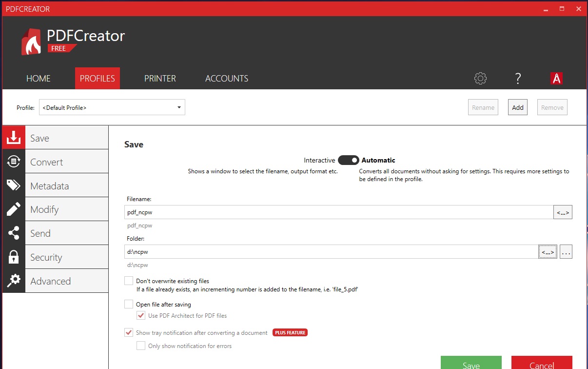
Task: Go to the ACCOUNTS tab
Action: [x=227, y=79]
